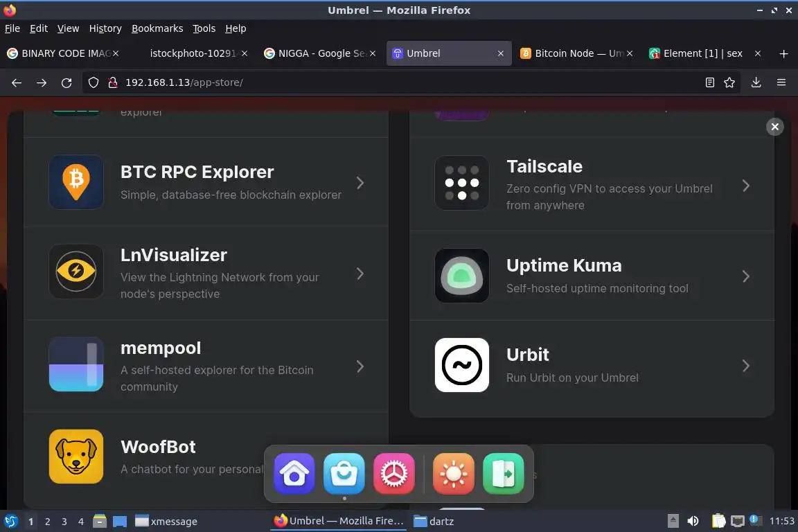This screenshot has height=532, width=798.
Task: Toggle reader view icon
Action: pos(710,82)
